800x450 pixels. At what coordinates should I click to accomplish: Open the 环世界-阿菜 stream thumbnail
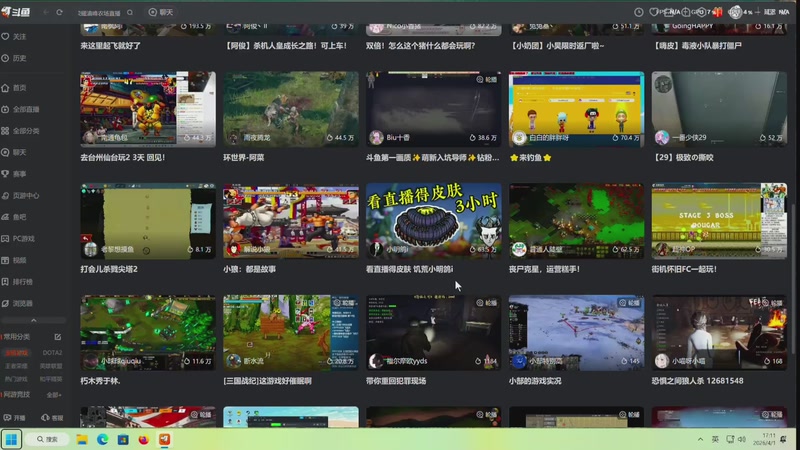pyautogui.click(x=291, y=109)
